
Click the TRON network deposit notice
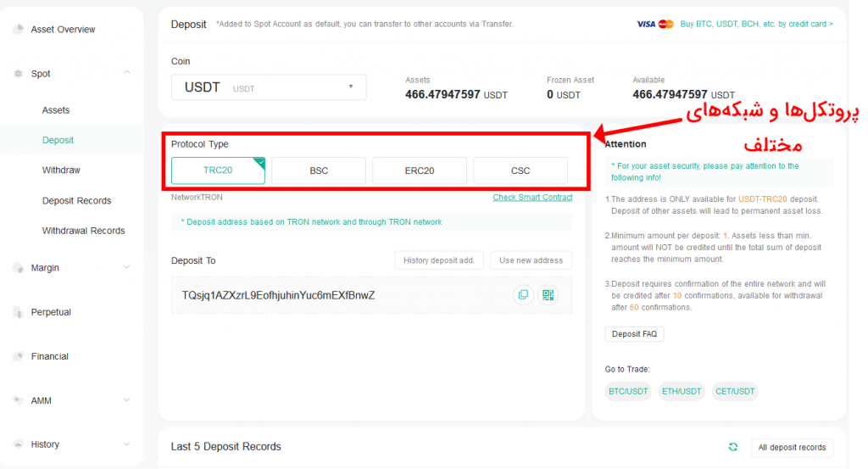pos(371,222)
